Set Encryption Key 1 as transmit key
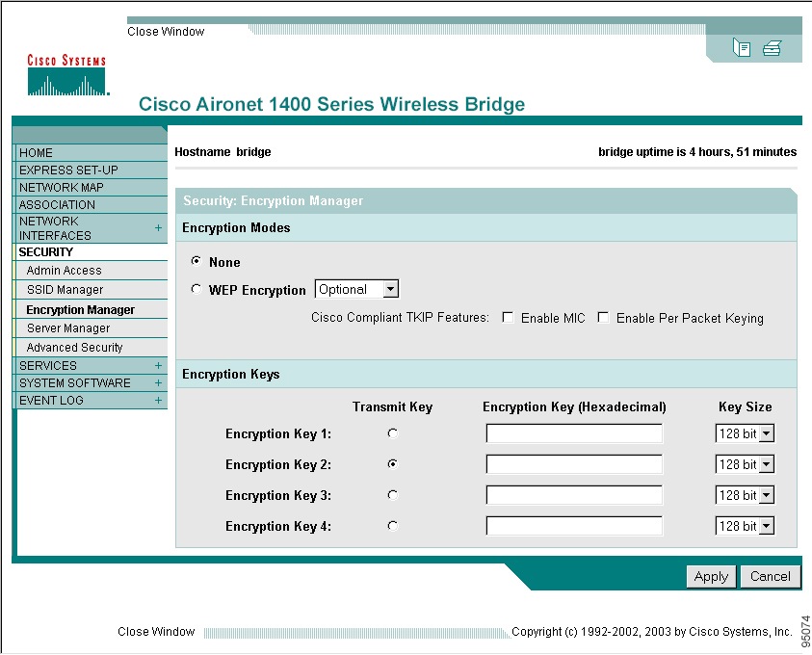Viewport: 812px width, 655px height. 393,433
